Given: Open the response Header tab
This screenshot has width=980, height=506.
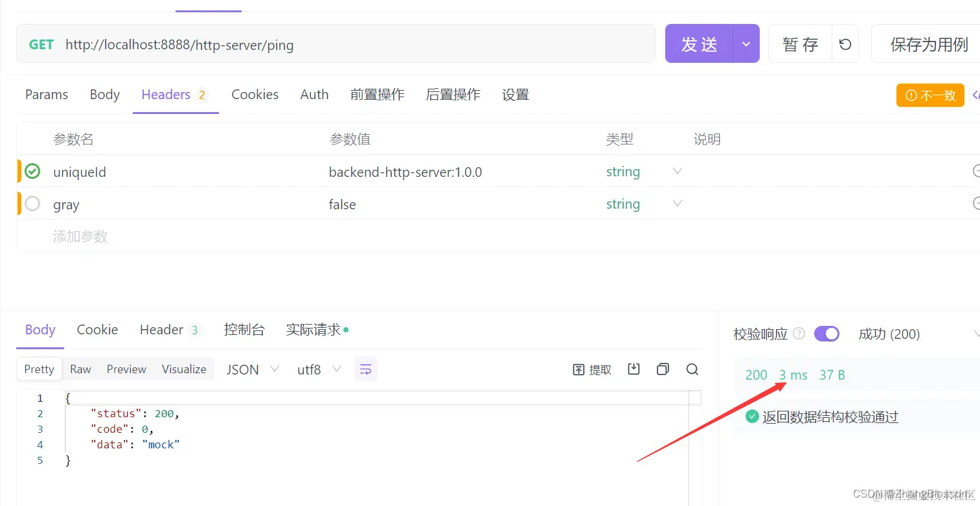Looking at the screenshot, I should 171,330.
